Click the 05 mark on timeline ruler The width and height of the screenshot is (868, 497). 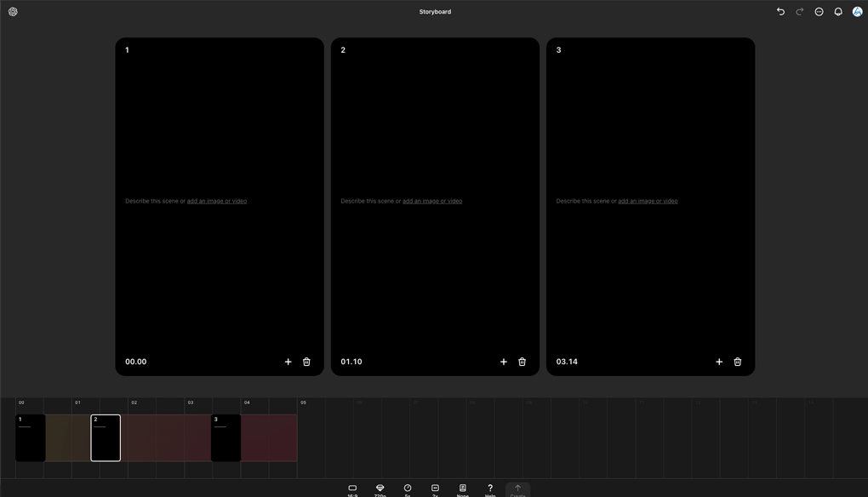303,403
